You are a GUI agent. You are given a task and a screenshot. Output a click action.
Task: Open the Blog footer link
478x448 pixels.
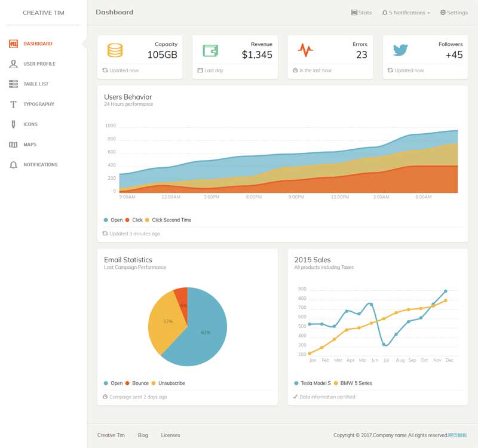pos(143,435)
